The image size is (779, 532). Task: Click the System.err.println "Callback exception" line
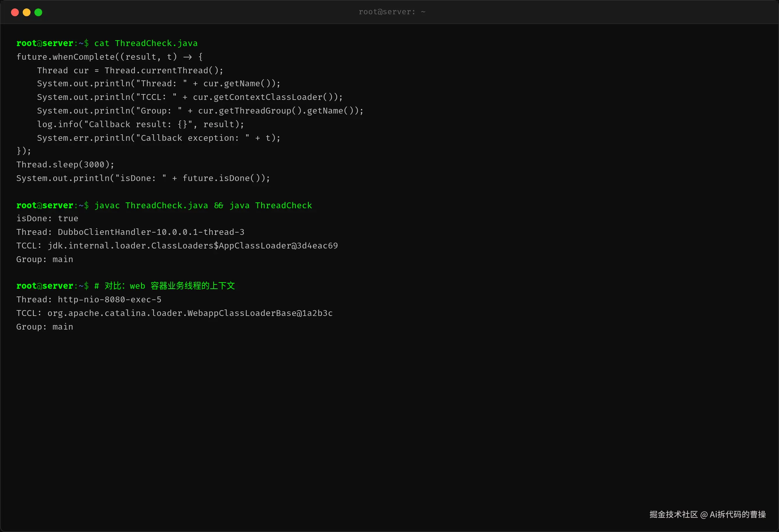pos(158,138)
